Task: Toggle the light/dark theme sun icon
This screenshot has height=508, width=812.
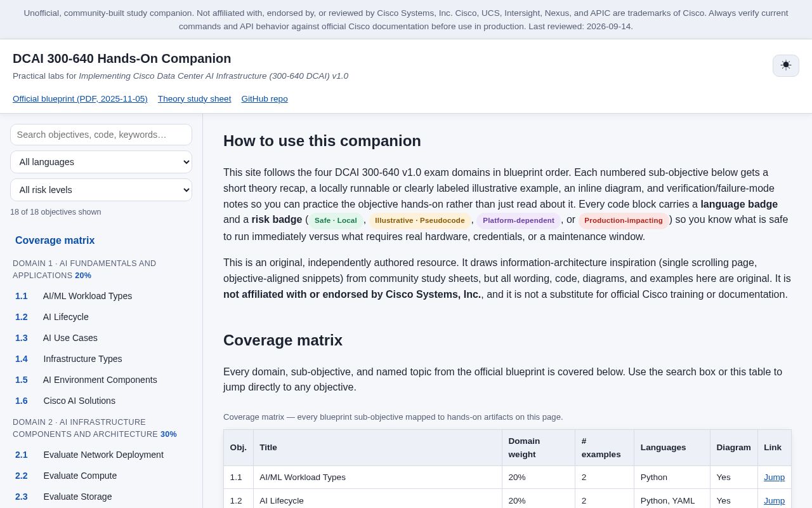Action: point(785,65)
